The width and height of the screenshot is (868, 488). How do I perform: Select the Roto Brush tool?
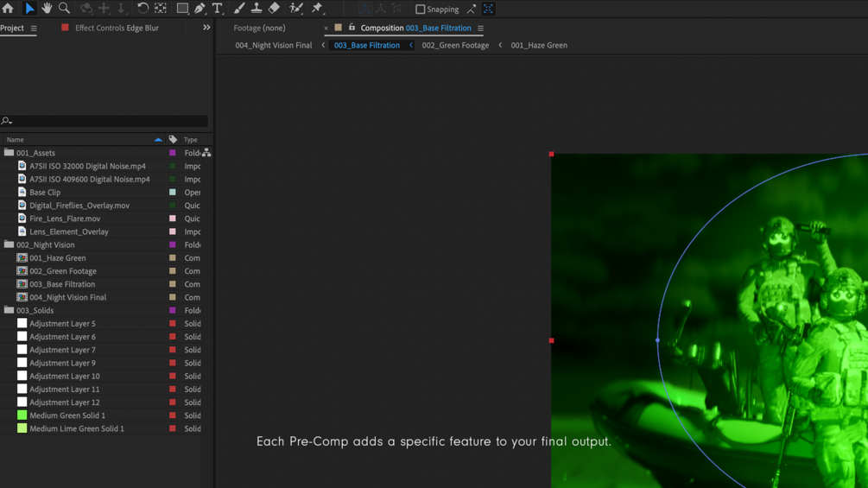pos(296,9)
